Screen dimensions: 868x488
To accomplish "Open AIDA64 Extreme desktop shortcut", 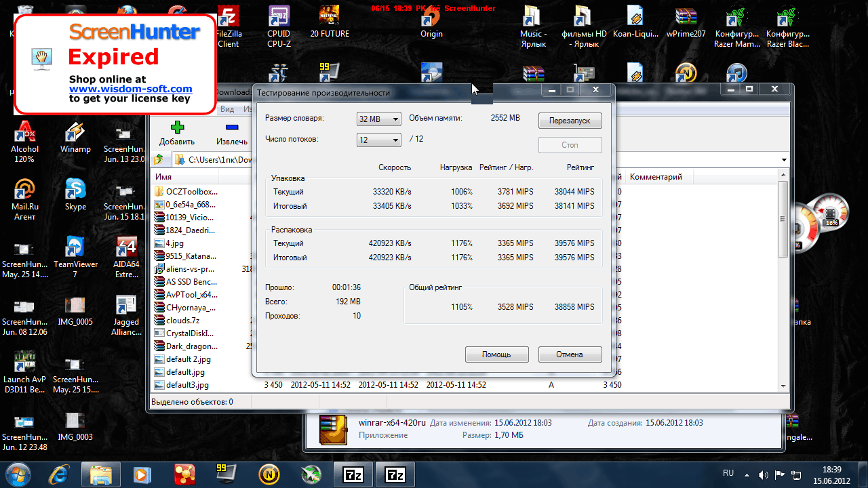I will coord(126,248).
